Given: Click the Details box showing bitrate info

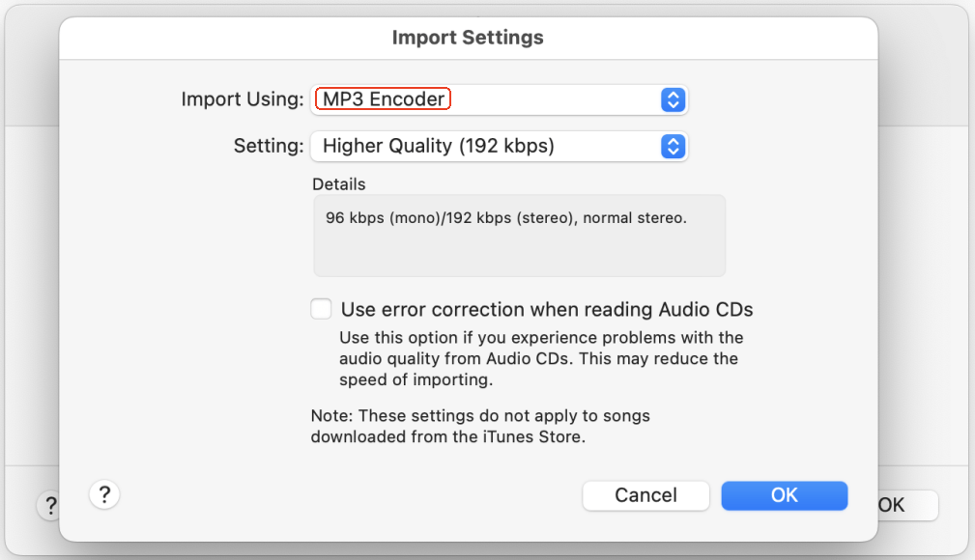Looking at the screenshot, I should pos(519,236).
